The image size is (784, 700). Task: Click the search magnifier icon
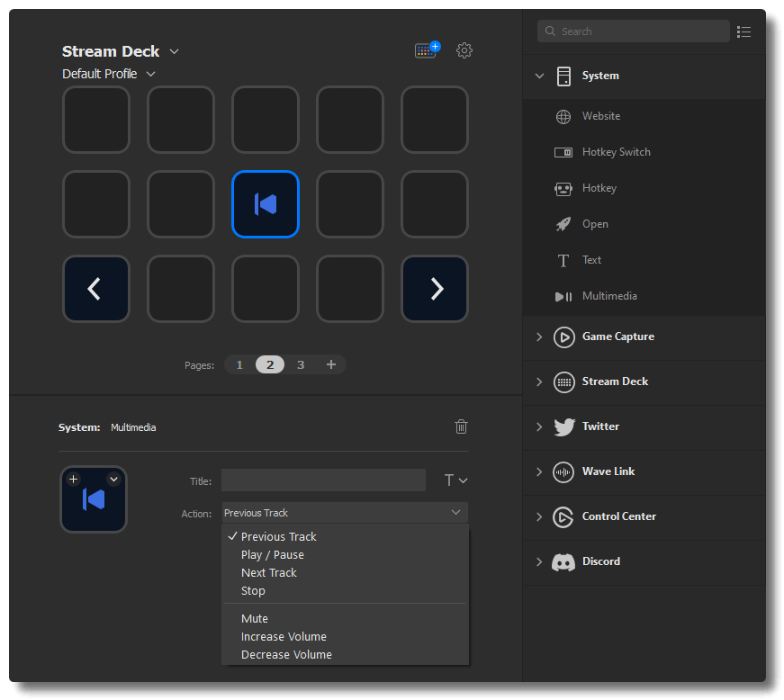point(550,31)
